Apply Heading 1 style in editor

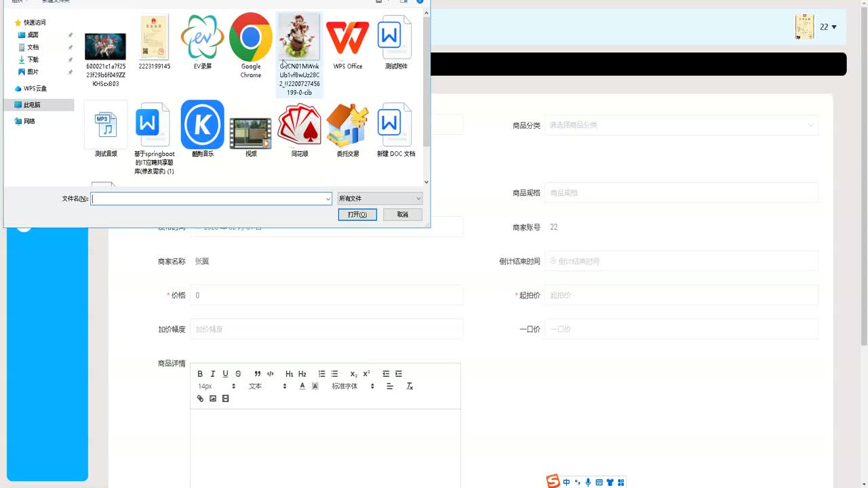click(x=290, y=374)
